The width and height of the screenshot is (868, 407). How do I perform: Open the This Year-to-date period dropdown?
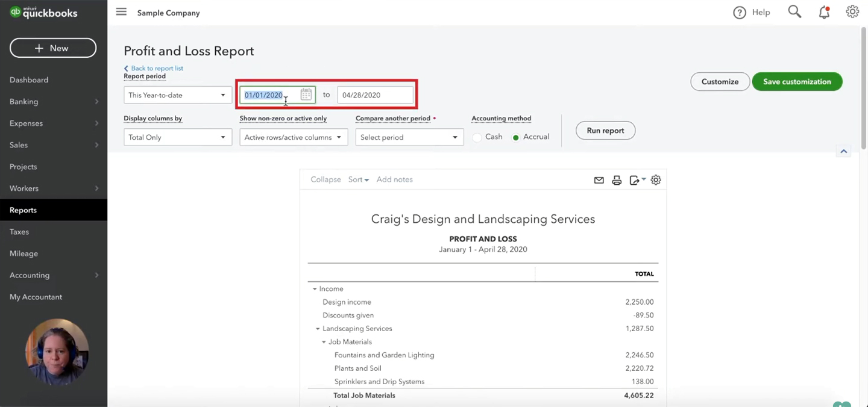coord(178,95)
